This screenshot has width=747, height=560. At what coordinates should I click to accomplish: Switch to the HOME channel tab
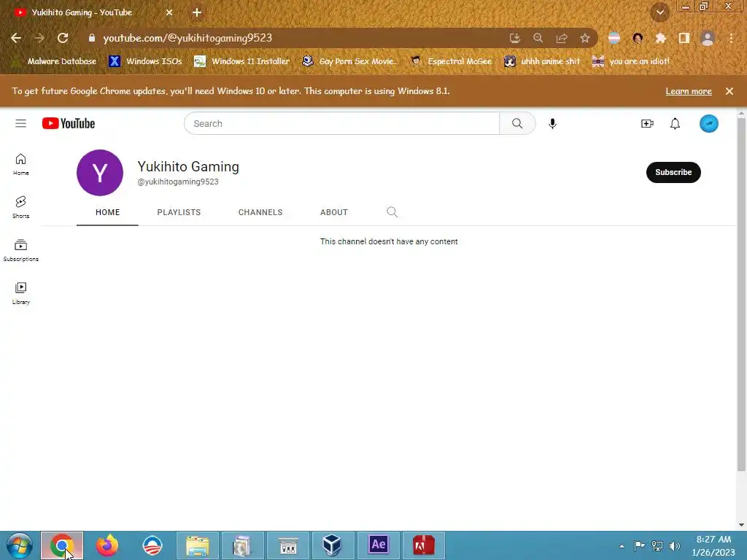tap(107, 212)
